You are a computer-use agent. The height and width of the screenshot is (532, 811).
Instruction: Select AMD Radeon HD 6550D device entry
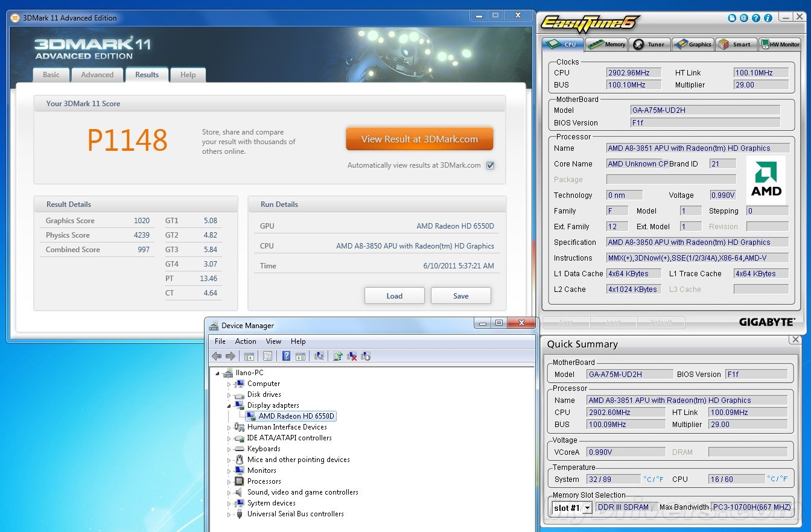tap(296, 416)
